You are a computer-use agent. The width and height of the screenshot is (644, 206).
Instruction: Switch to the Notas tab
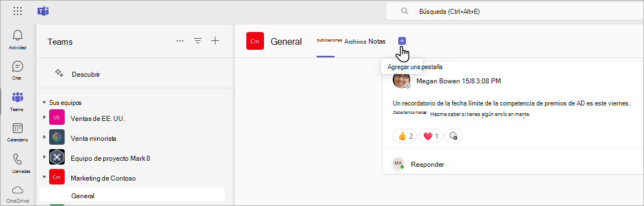[377, 41]
